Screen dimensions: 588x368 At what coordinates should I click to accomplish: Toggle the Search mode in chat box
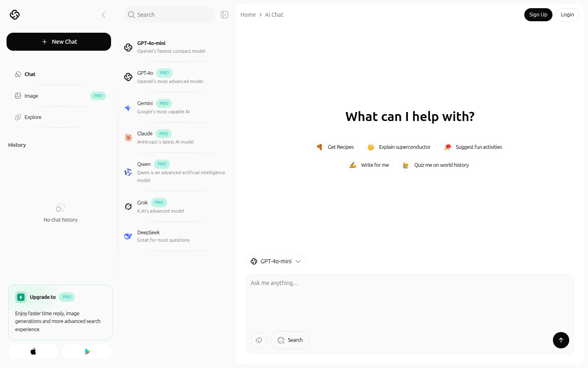290,340
